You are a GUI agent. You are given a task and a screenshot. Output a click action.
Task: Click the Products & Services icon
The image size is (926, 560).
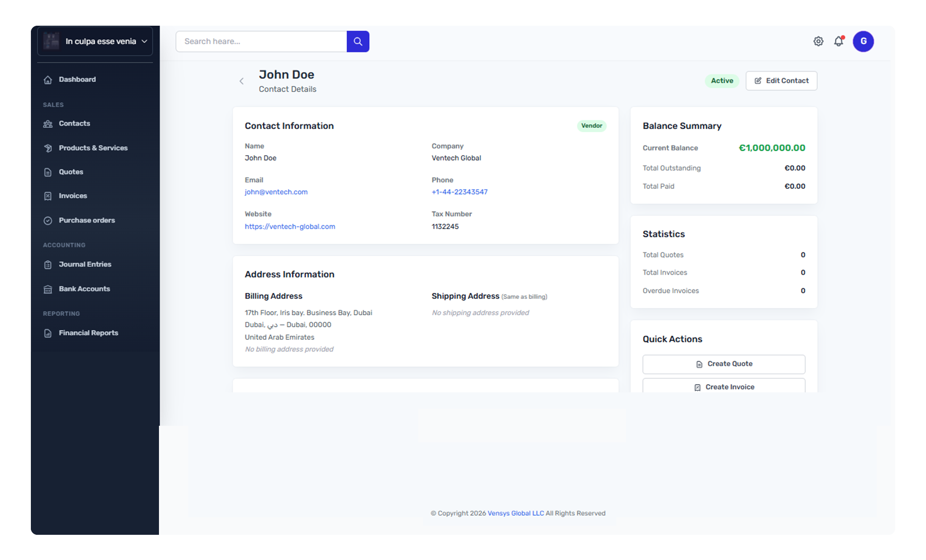[48, 148]
